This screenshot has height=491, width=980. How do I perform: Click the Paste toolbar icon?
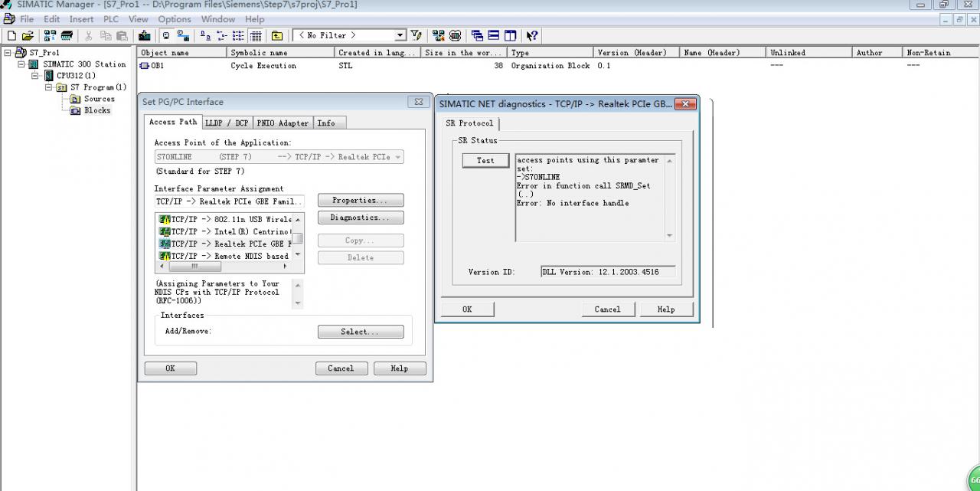point(122,35)
